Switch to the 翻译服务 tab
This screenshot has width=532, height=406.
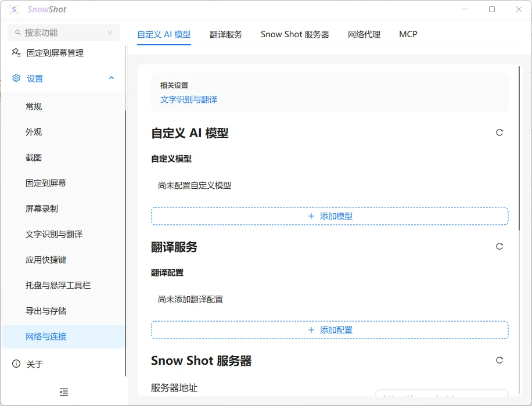(x=225, y=34)
